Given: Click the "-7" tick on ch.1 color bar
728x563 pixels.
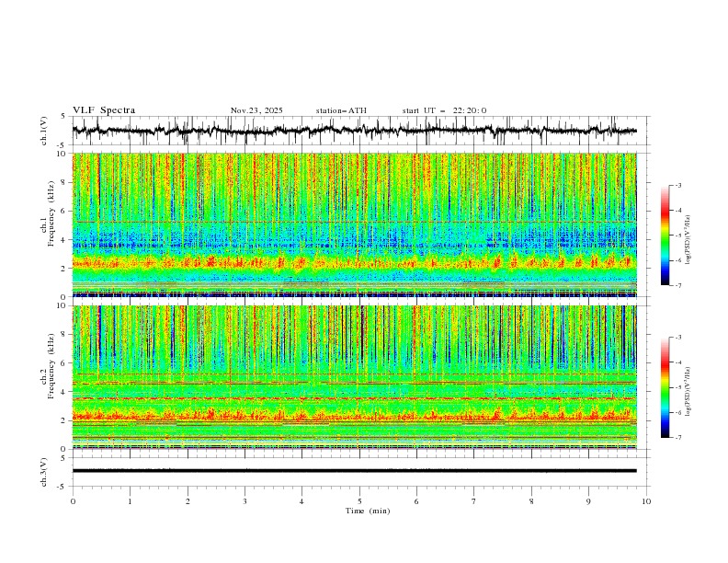Looking at the screenshot, I should pyautogui.click(x=677, y=285).
